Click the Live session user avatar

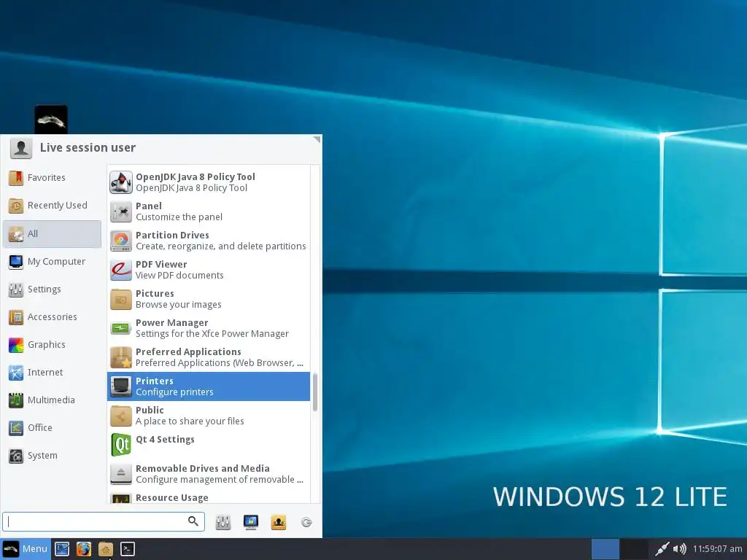click(21, 148)
